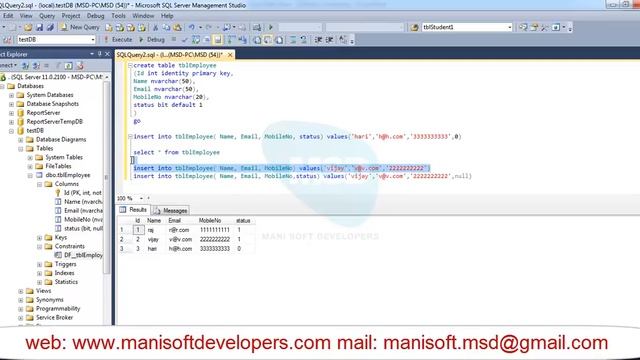Click the Debug button in SQL toolbar
The image size is (640, 360).
(151, 40)
